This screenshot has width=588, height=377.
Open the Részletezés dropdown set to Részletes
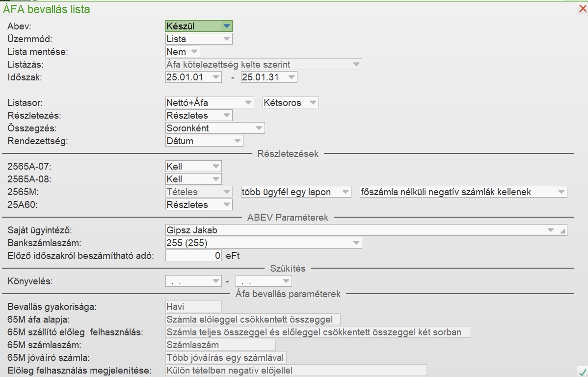pyautogui.click(x=199, y=115)
